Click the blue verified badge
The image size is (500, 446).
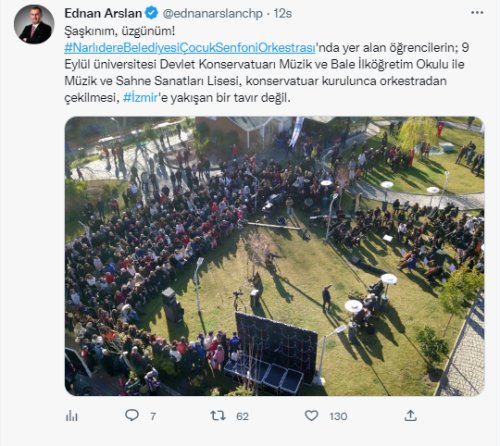tap(152, 13)
